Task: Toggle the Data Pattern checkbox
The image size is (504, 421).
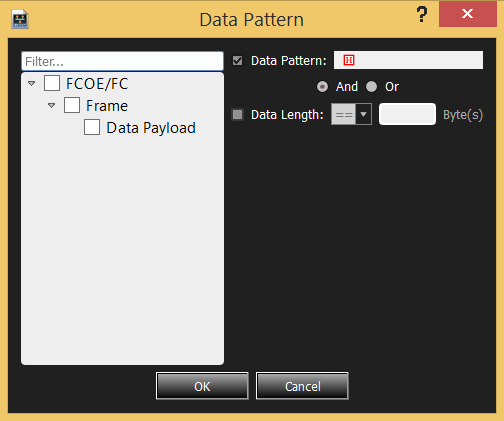Action: point(237,61)
